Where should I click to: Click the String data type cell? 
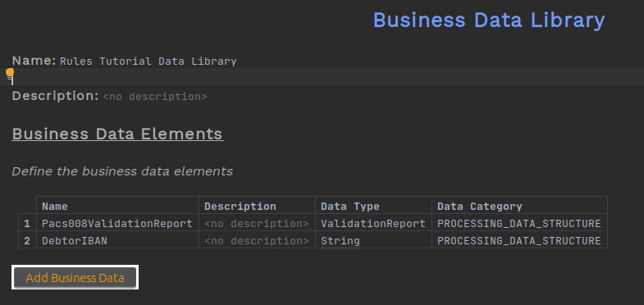coord(373,240)
